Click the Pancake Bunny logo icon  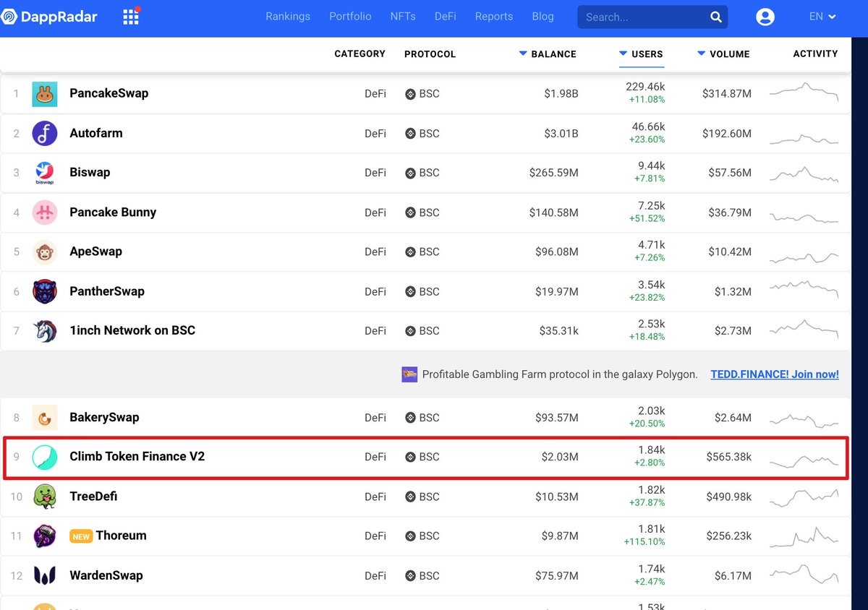pos(45,212)
